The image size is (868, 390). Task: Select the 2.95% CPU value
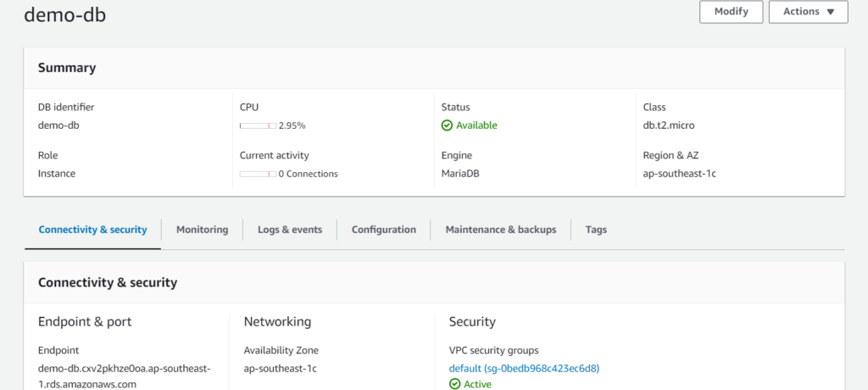292,125
